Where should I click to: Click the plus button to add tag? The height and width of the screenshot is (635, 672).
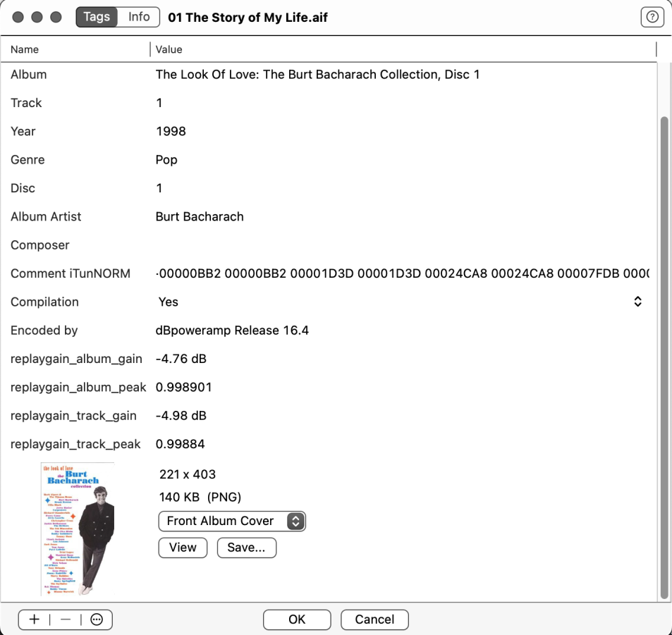pyautogui.click(x=34, y=619)
